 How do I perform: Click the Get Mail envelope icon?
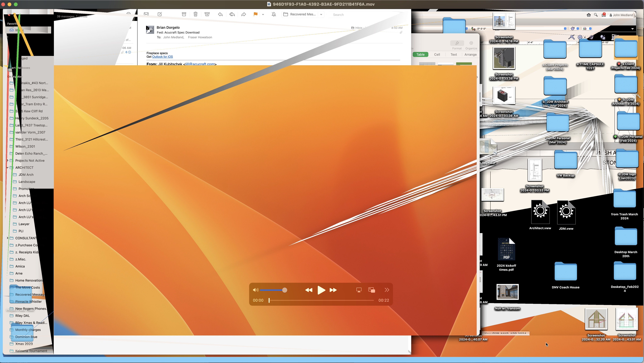(146, 14)
